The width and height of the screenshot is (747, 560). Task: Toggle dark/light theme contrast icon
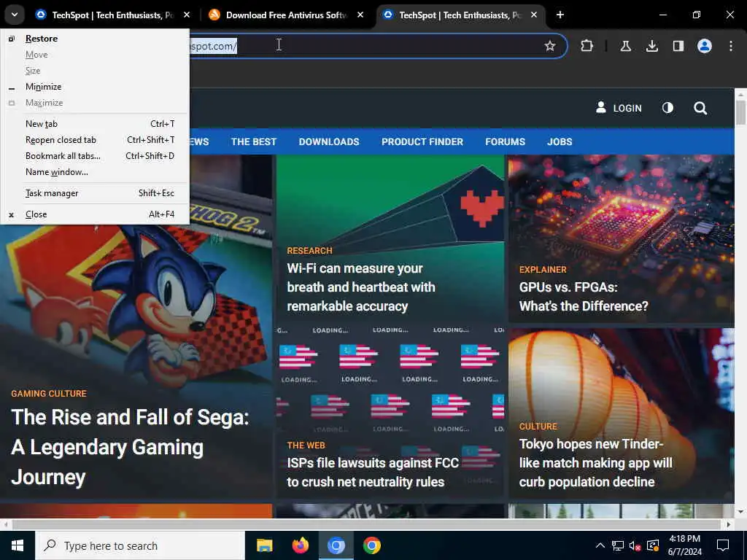click(667, 108)
